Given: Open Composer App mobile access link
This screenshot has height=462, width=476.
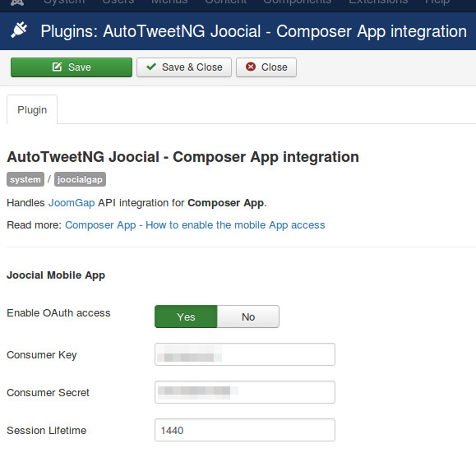Looking at the screenshot, I should (195, 225).
